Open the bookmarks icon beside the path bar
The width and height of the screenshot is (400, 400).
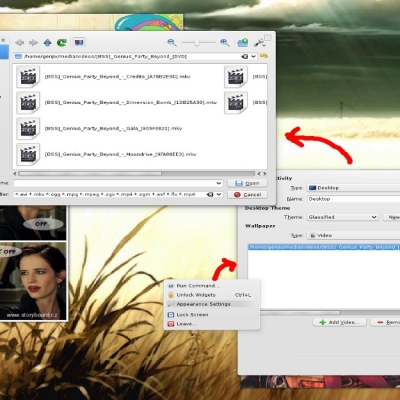(263, 56)
